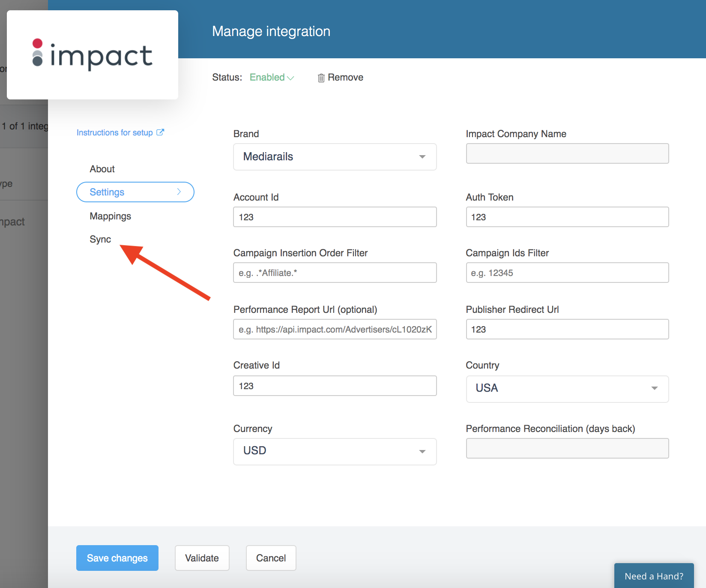Click the external link icon beside setup instructions
The height and width of the screenshot is (588, 706).
click(160, 132)
